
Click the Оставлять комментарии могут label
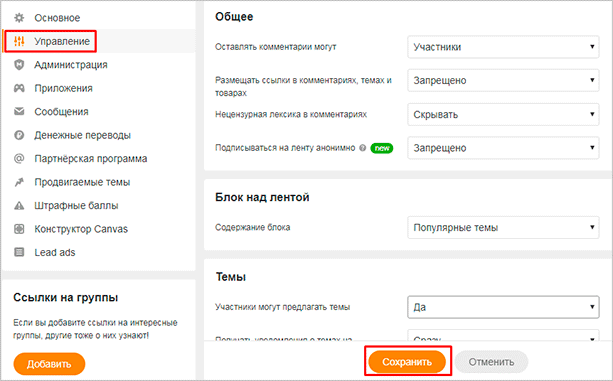point(276,47)
